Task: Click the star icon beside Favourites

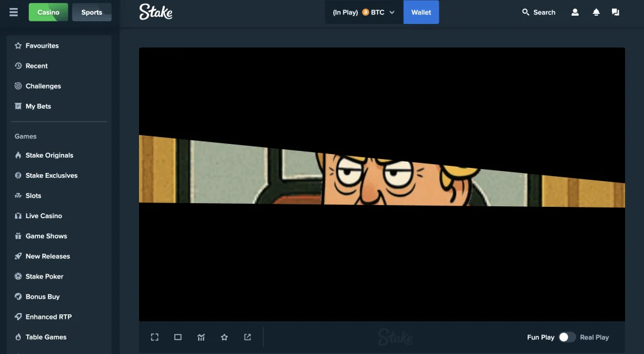Action: 18,45
